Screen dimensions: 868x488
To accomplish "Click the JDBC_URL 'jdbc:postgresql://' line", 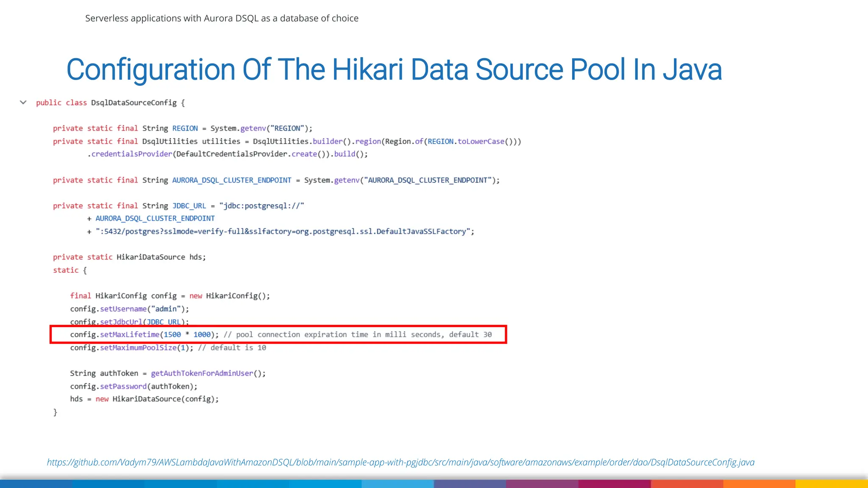I will point(178,206).
